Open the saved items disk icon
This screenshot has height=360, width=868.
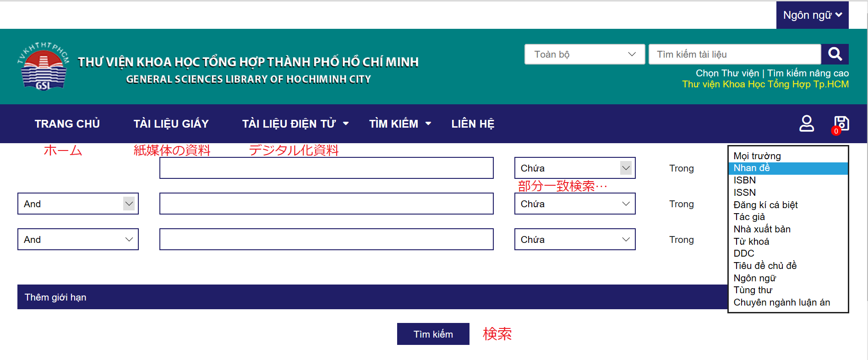pyautogui.click(x=841, y=124)
